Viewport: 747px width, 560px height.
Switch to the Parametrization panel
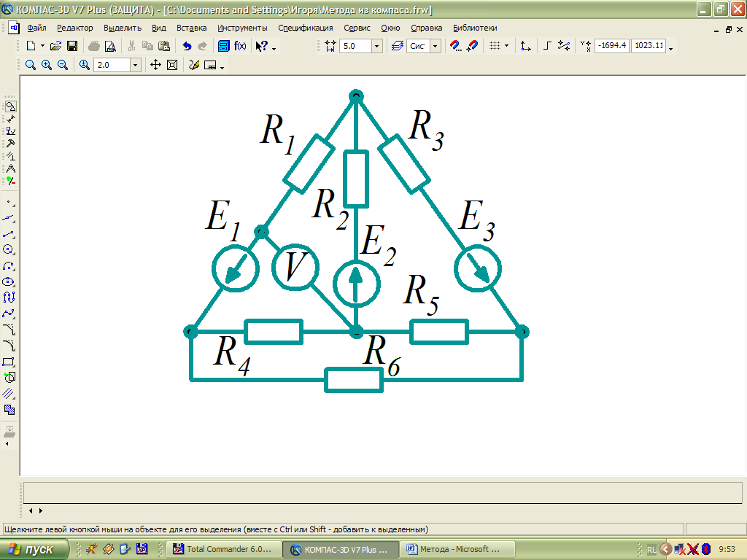[10, 156]
